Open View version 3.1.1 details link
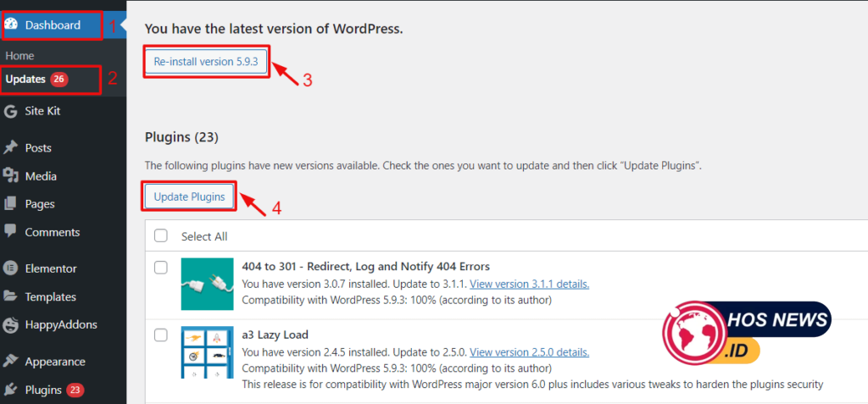The image size is (868, 404). 529,284
